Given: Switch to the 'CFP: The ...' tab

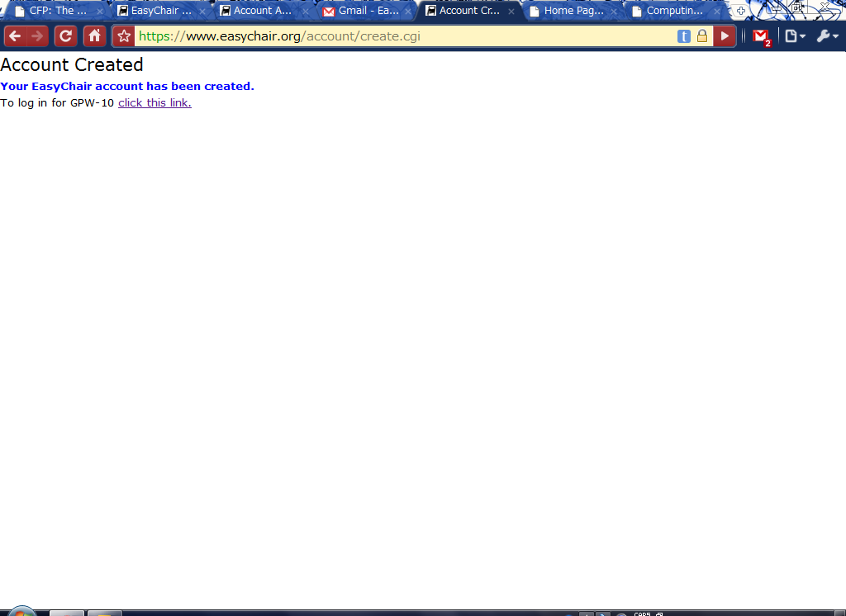Looking at the screenshot, I should click(x=59, y=11).
